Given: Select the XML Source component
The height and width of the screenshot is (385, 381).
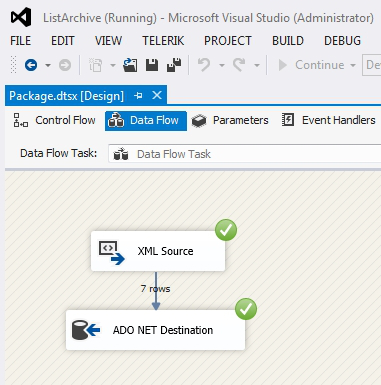Looking at the screenshot, I should tap(158, 251).
